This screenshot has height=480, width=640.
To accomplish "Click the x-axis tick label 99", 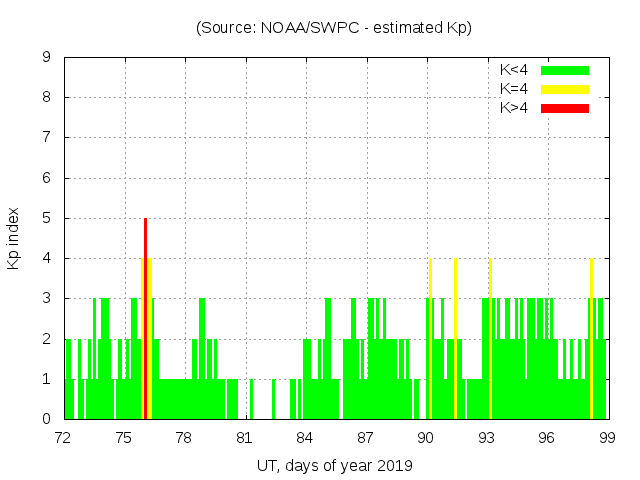I will pos(606,437).
